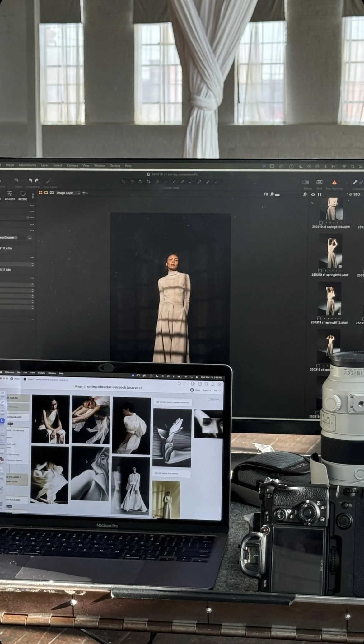The height and width of the screenshot is (644, 364).
Task: Open the browser sort order icon
Action: [x=320, y=194]
